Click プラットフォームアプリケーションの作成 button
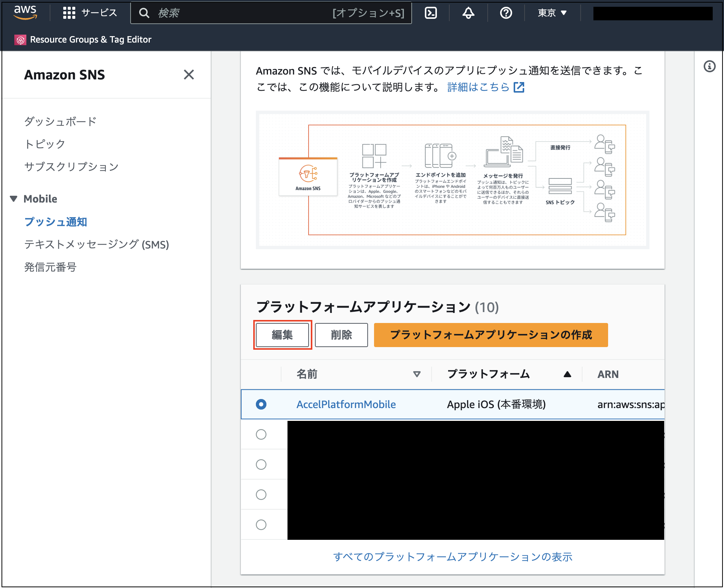This screenshot has height=588, width=724. 491,335
